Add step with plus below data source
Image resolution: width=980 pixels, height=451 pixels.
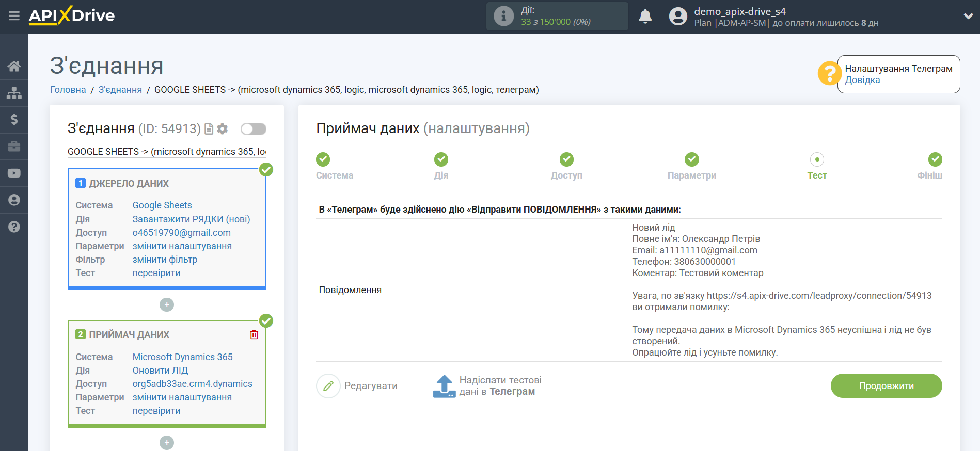pyautogui.click(x=167, y=305)
